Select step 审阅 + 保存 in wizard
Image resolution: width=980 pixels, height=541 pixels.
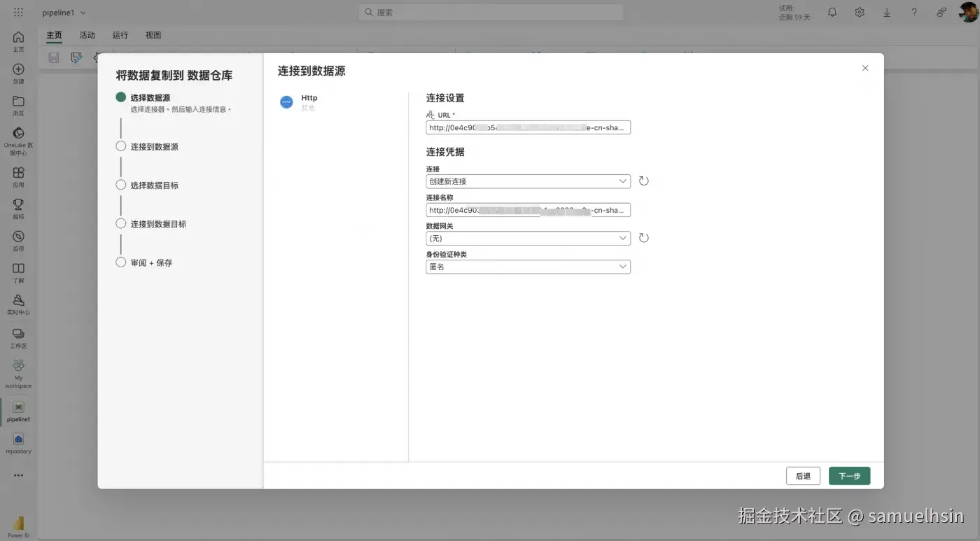click(x=150, y=262)
